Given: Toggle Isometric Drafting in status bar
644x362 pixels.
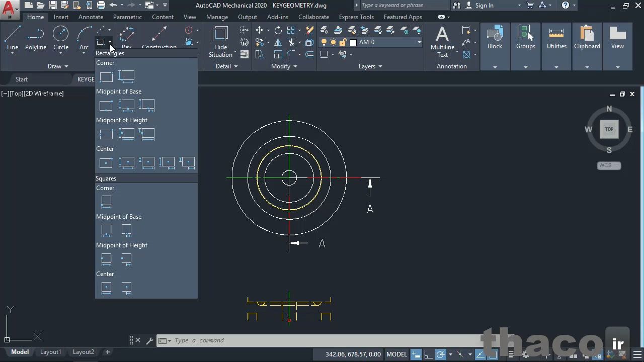Looking at the screenshot, I should (460, 354).
